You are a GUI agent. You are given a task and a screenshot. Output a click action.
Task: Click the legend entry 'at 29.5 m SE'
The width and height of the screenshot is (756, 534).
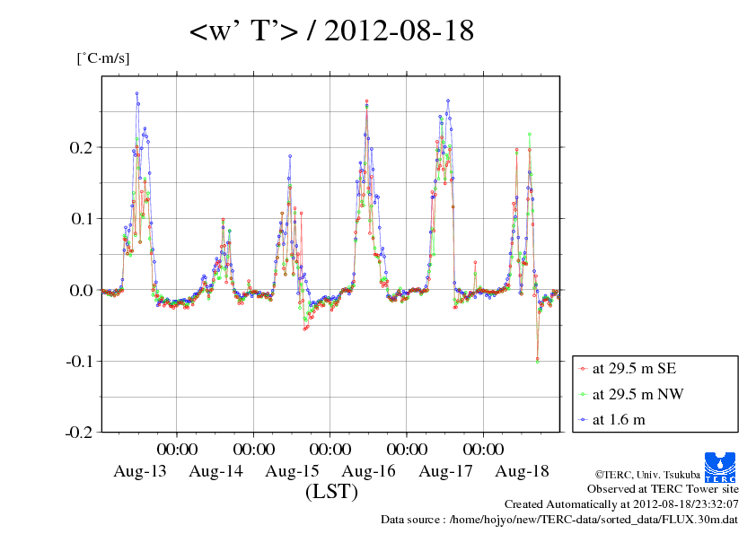(634, 368)
